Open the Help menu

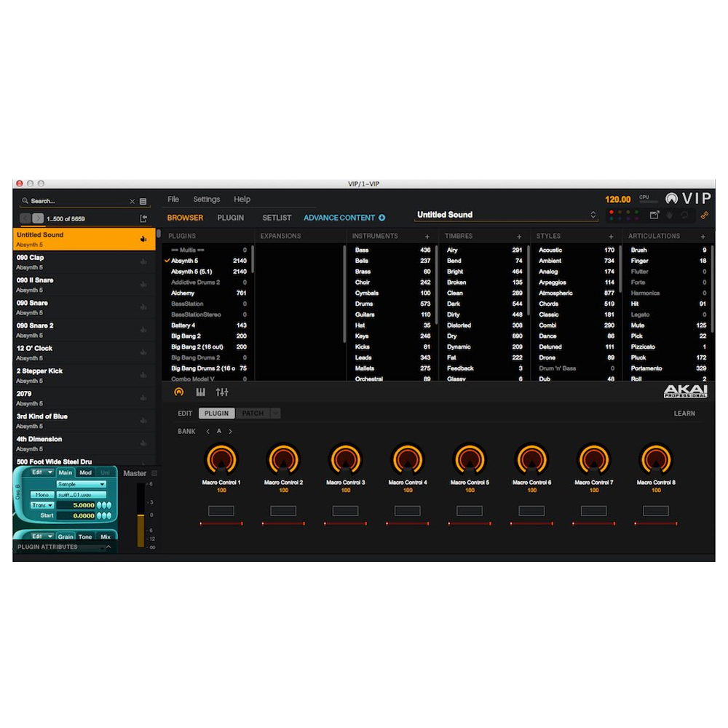coord(242,199)
